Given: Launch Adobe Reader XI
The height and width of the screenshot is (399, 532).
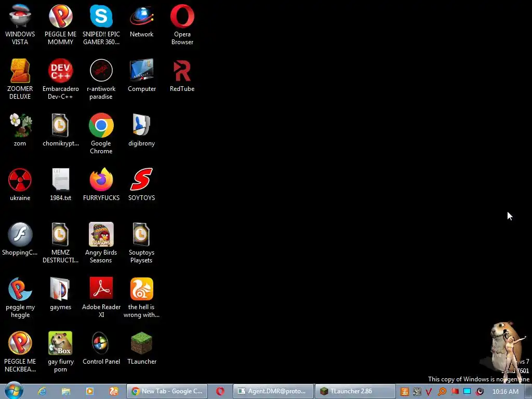Looking at the screenshot, I should point(101,298).
